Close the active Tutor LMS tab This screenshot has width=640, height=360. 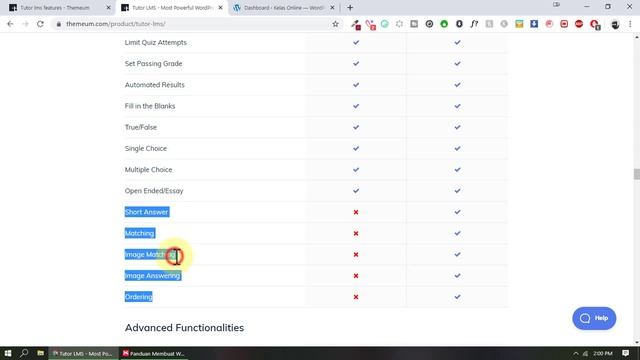[220, 8]
